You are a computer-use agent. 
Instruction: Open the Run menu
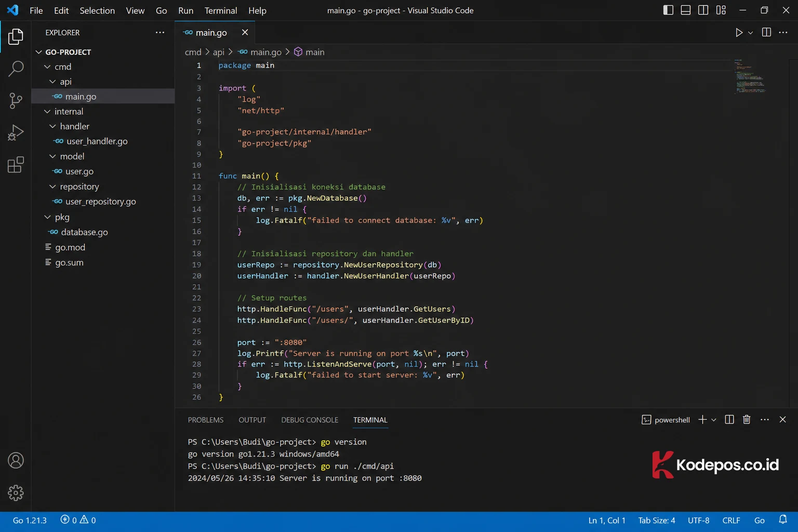point(185,10)
